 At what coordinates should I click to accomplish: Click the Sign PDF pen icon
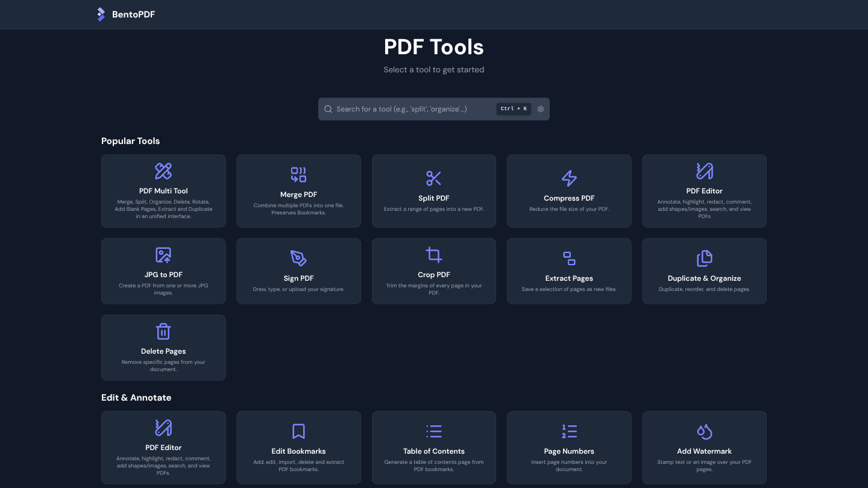298,258
